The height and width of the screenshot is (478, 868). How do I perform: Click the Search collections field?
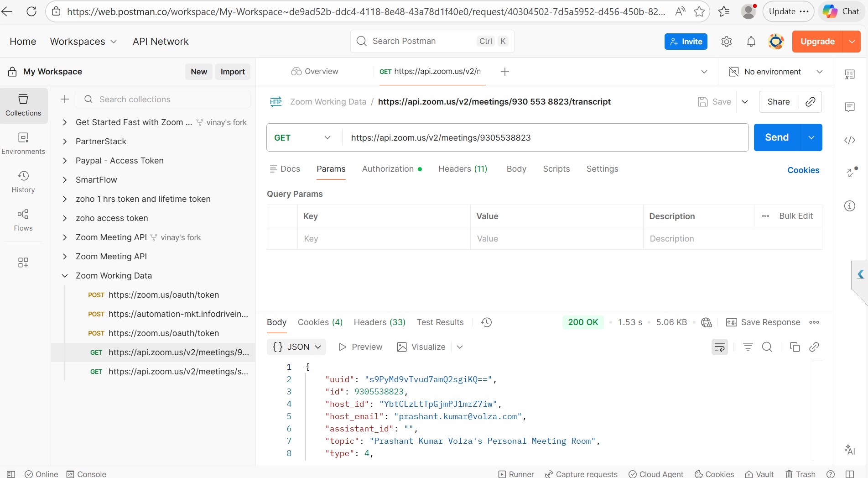pyautogui.click(x=163, y=99)
